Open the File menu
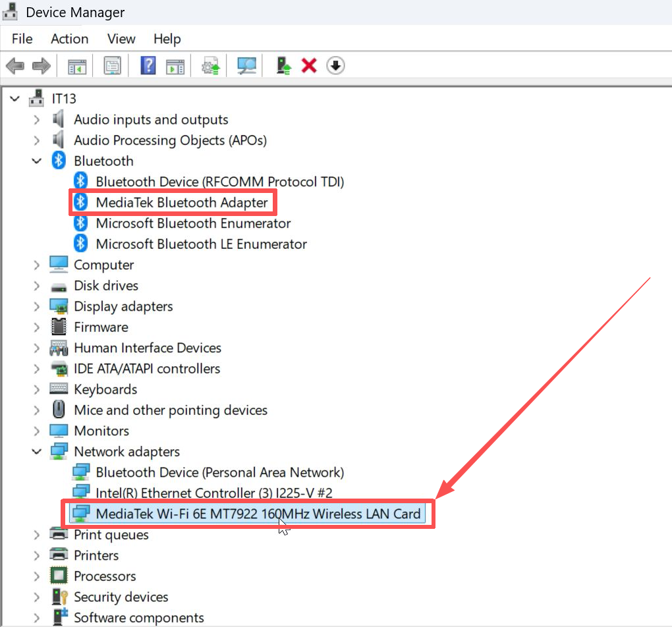Screen dimensions: 672x627 pyautogui.click(x=22, y=39)
